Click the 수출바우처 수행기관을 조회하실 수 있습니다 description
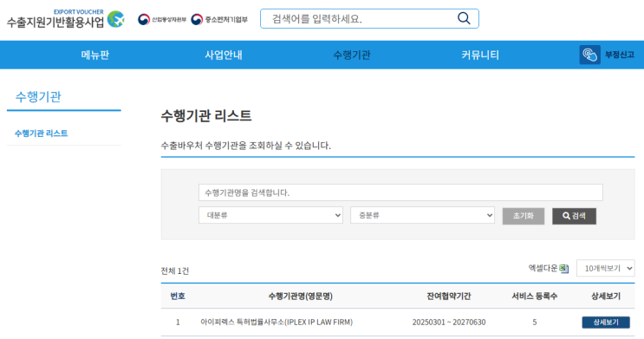This screenshot has width=644, height=339. tap(246, 146)
